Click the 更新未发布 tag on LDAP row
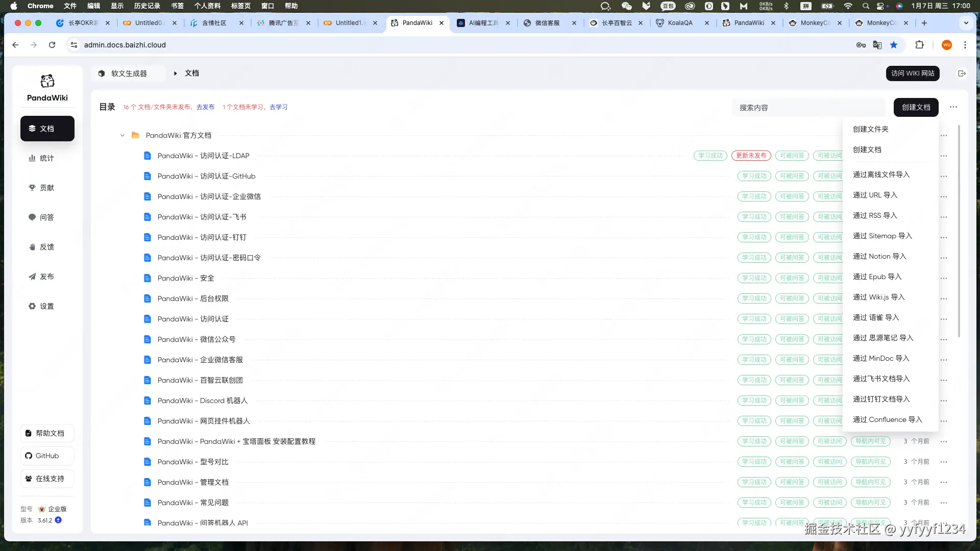 pyautogui.click(x=751, y=156)
